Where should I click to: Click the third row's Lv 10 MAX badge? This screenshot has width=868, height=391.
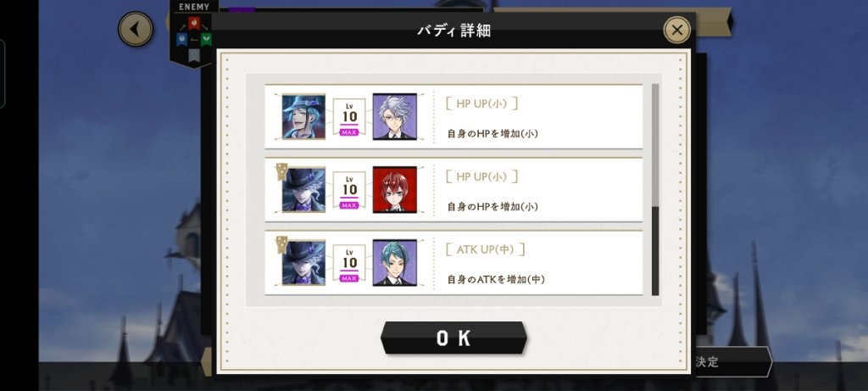[x=349, y=263]
